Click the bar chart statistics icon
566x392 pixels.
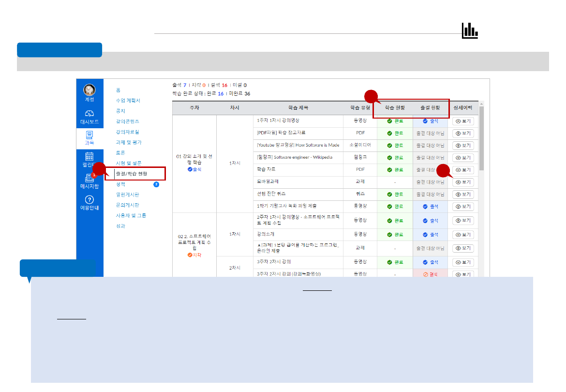[x=470, y=30]
